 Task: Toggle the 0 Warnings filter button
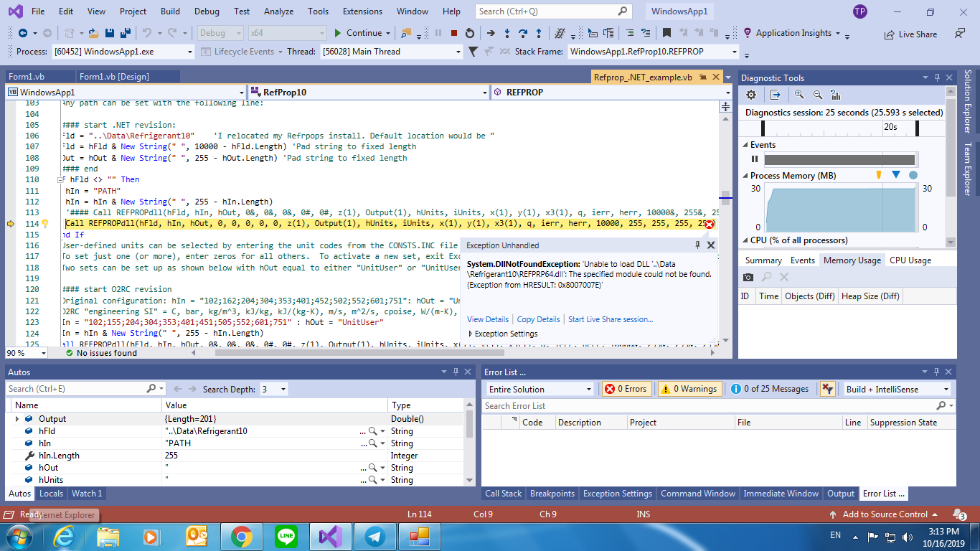[x=689, y=389]
